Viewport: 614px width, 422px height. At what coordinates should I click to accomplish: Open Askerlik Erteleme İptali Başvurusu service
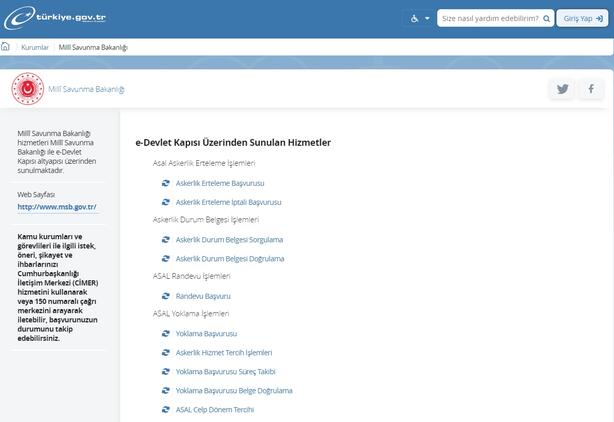point(228,202)
